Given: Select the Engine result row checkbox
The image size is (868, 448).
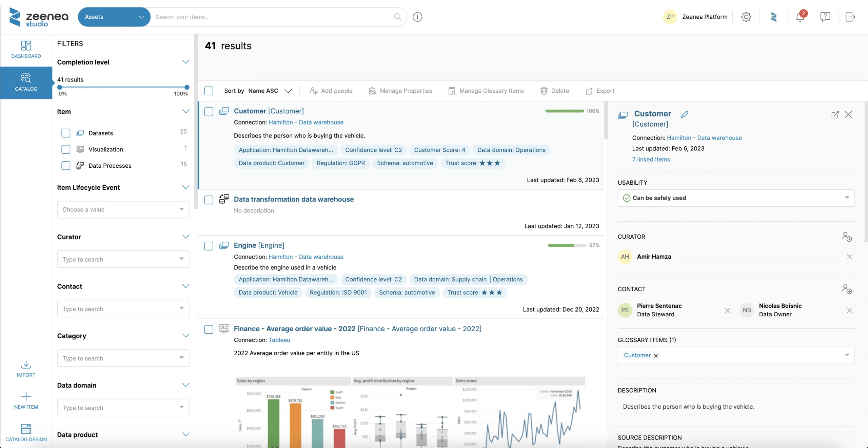Looking at the screenshot, I should tap(208, 246).
